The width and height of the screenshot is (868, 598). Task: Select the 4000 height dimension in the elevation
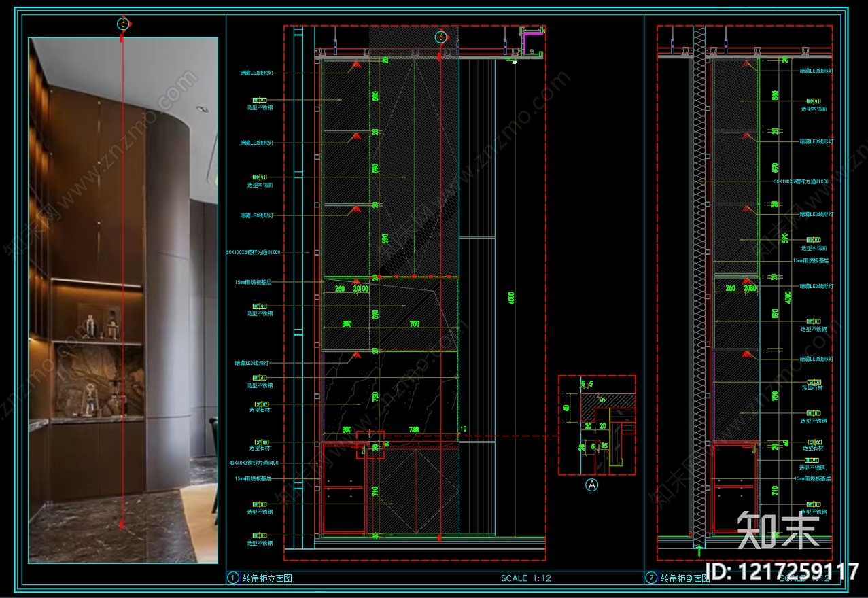click(512, 298)
